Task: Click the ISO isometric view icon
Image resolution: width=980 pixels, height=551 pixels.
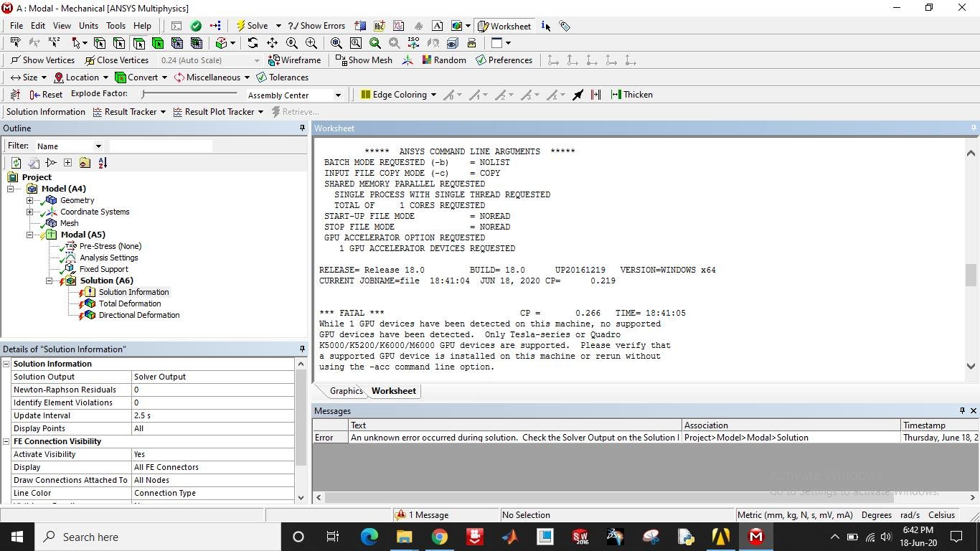Action: point(414,43)
